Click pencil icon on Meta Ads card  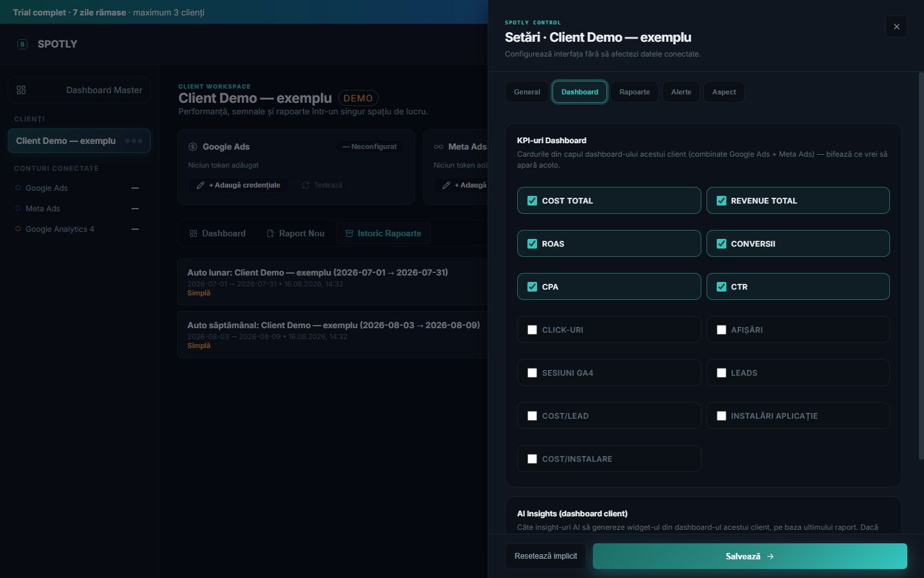[x=446, y=185]
